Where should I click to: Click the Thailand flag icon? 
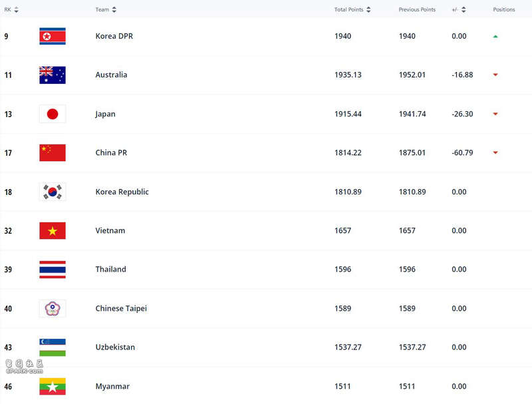click(x=53, y=270)
